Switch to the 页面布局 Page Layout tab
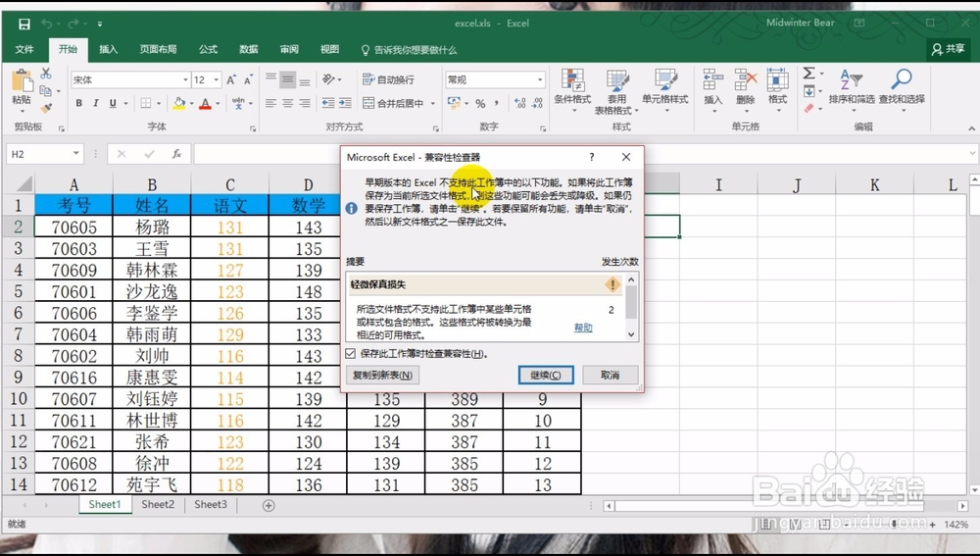 coord(158,49)
